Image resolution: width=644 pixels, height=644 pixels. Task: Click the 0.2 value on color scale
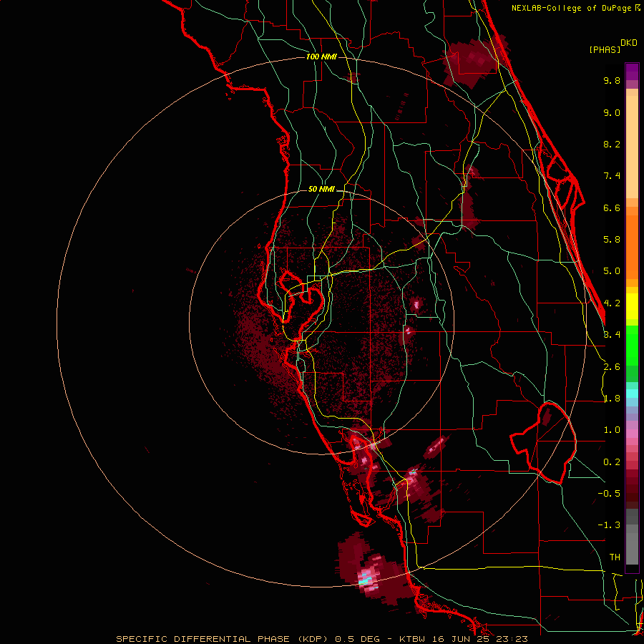click(x=612, y=462)
